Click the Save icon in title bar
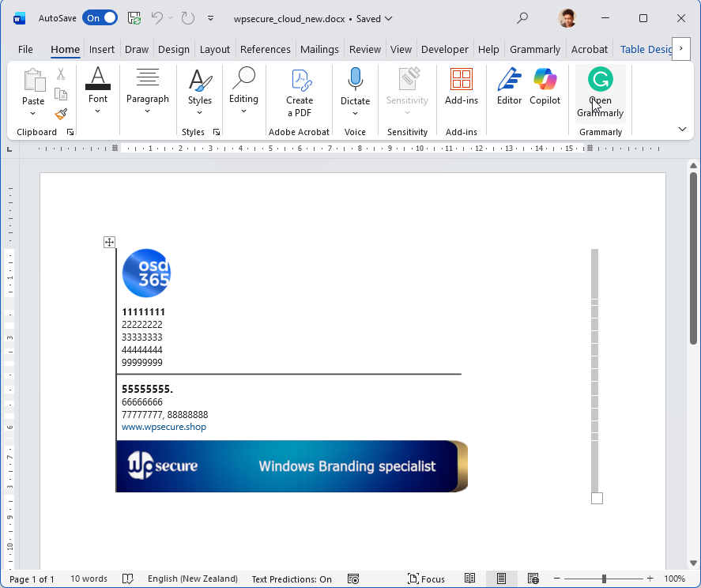701x588 pixels. [134, 18]
